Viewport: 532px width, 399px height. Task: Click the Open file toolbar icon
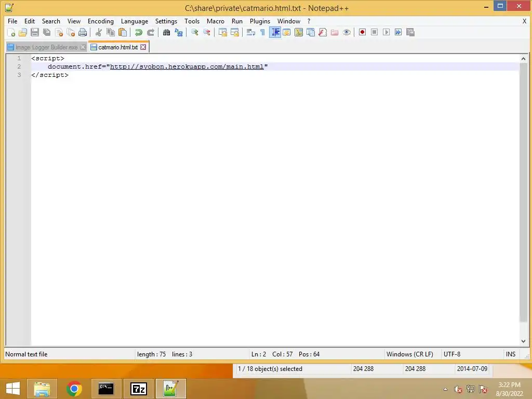click(23, 32)
